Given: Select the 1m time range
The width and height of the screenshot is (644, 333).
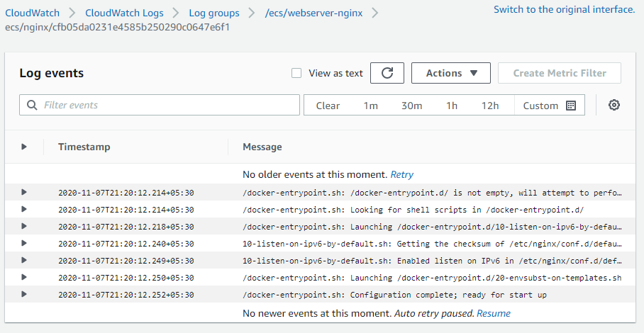Looking at the screenshot, I should point(370,106).
